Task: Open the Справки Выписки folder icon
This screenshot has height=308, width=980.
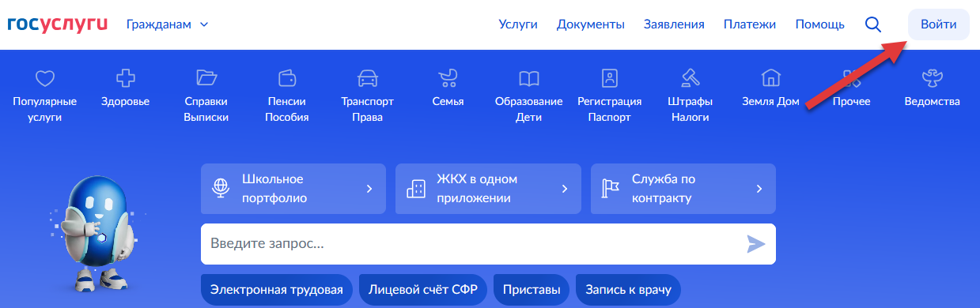Action: (x=206, y=77)
